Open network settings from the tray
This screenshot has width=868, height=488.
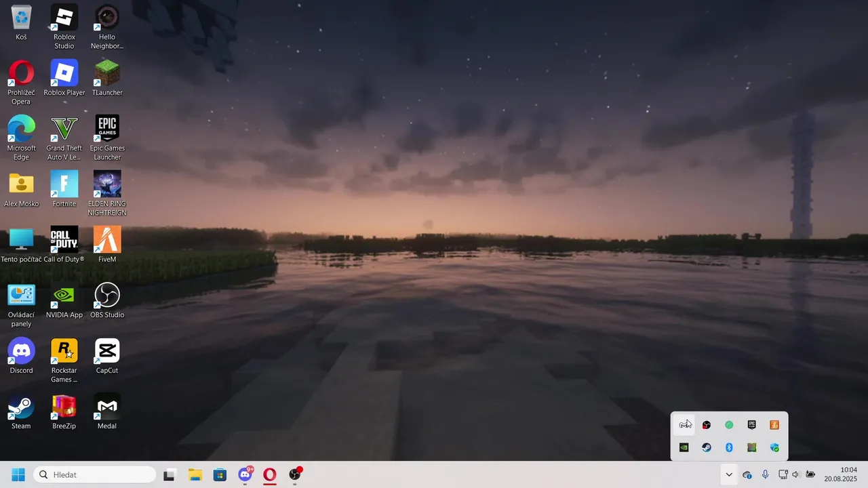(x=783, y=474)
